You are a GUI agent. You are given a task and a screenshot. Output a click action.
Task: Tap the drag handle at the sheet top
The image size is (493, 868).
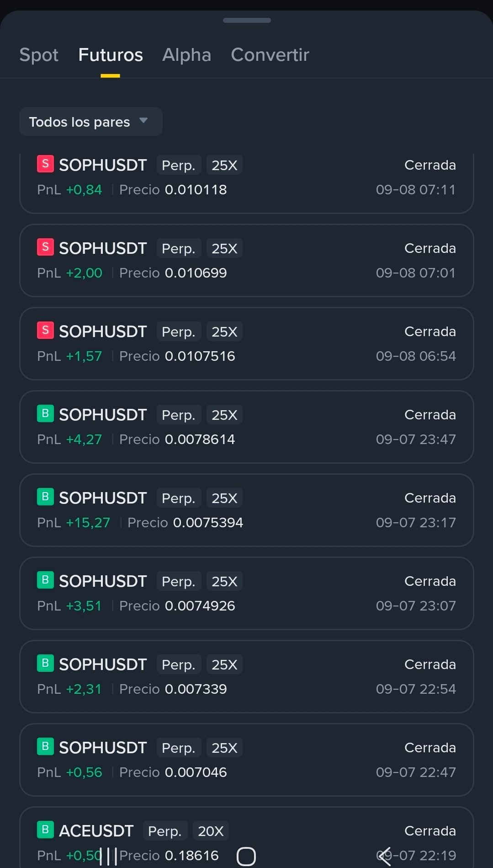(247, 20)
